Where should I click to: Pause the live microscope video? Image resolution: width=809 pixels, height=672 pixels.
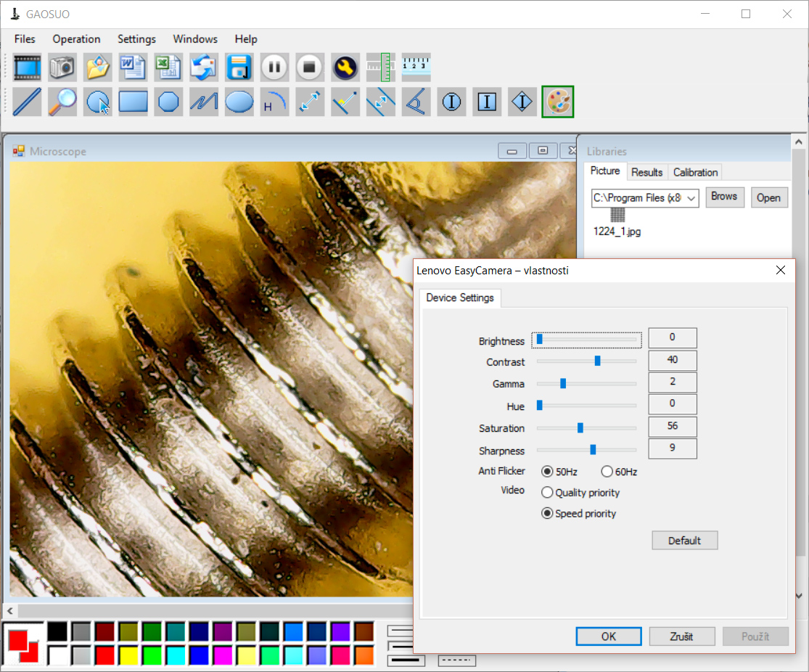pos(274,67)
